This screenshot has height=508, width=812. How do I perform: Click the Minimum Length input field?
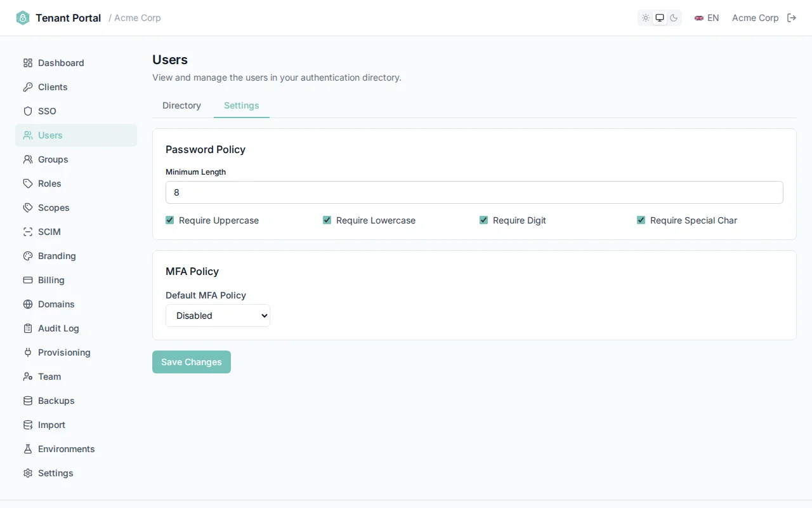tap(475, 192)
